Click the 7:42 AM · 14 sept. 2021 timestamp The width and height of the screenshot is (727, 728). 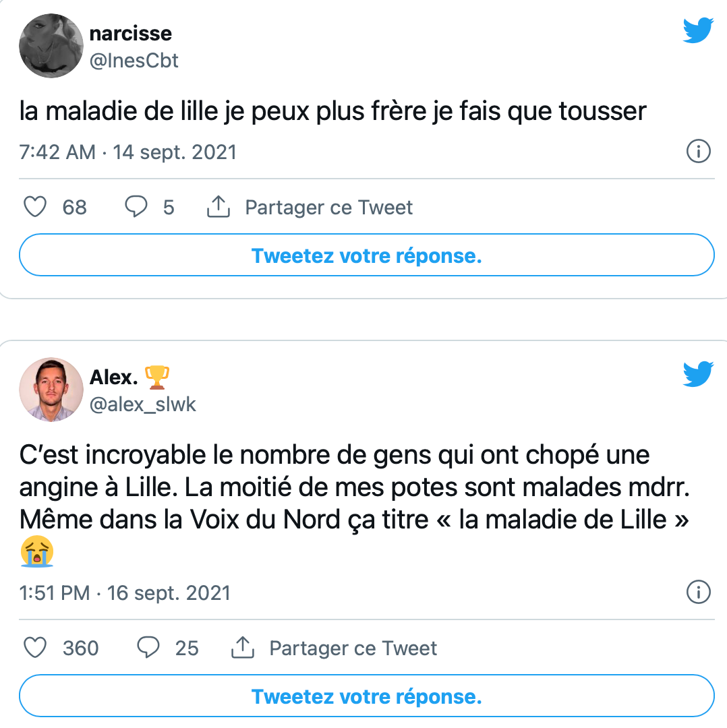point(128,152)
